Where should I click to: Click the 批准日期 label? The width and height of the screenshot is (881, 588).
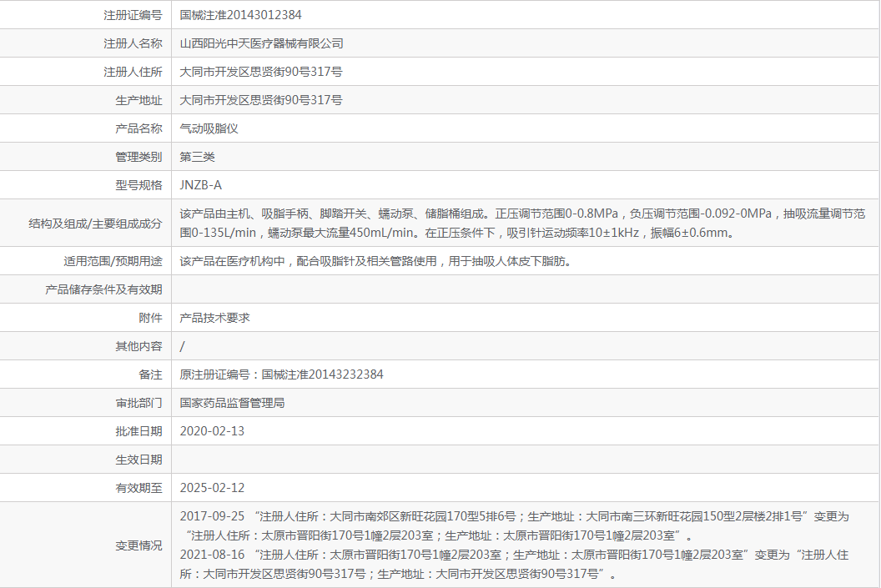[138, 431]
